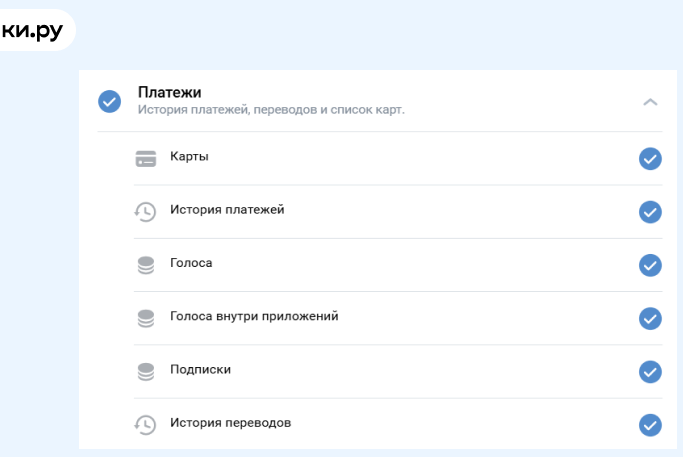The height and width of the screenshot is (457, 683).
Task: Uncheck the История платежей checkbox
Action: (650, 212)
